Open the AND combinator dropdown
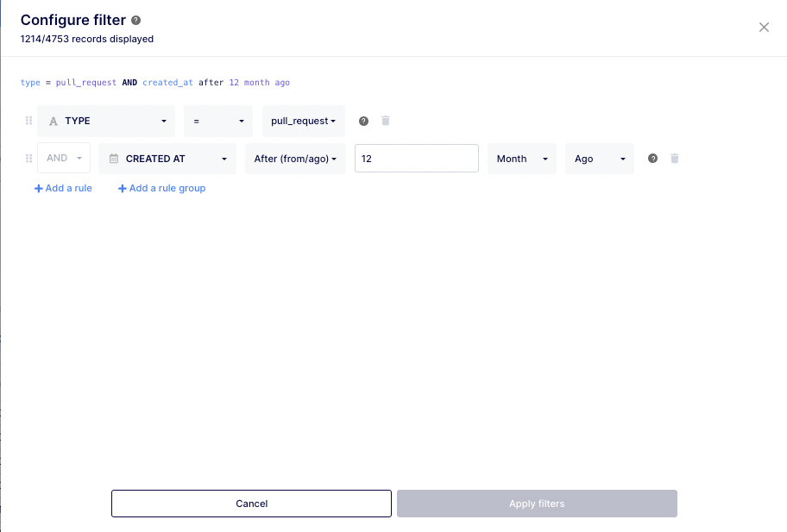 [64, 158]
